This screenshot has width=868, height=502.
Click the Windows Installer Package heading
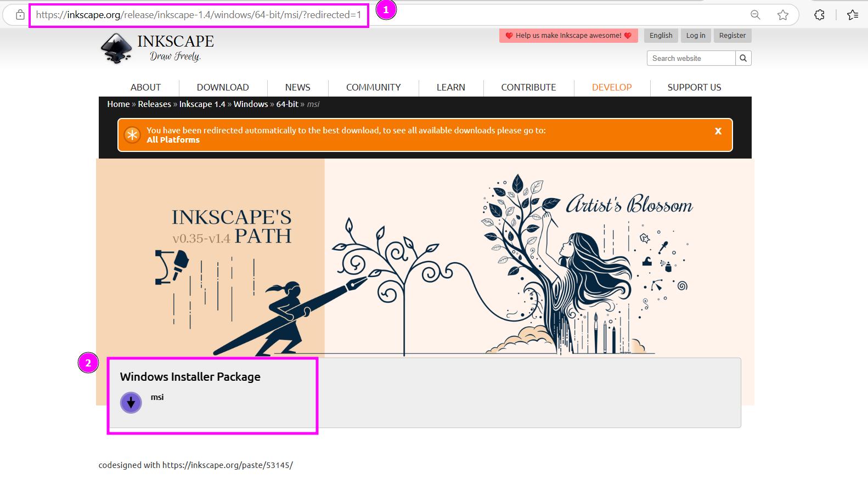click(x=190, y=377)
